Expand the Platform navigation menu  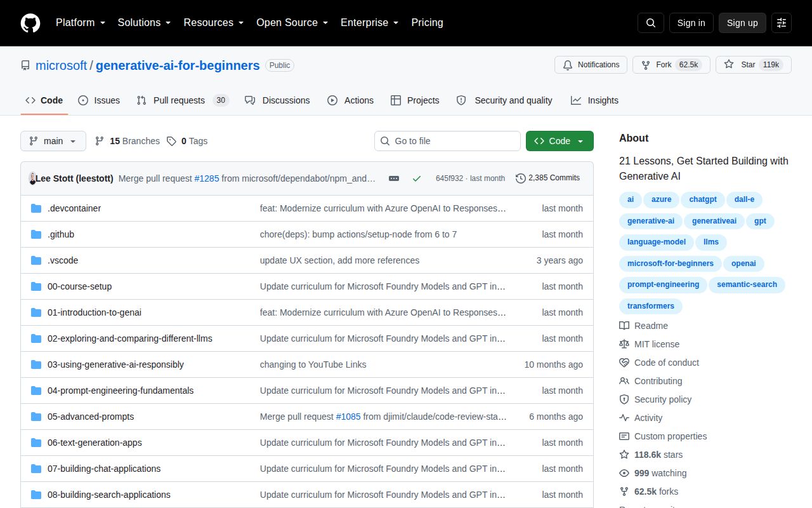click(81, 23)
